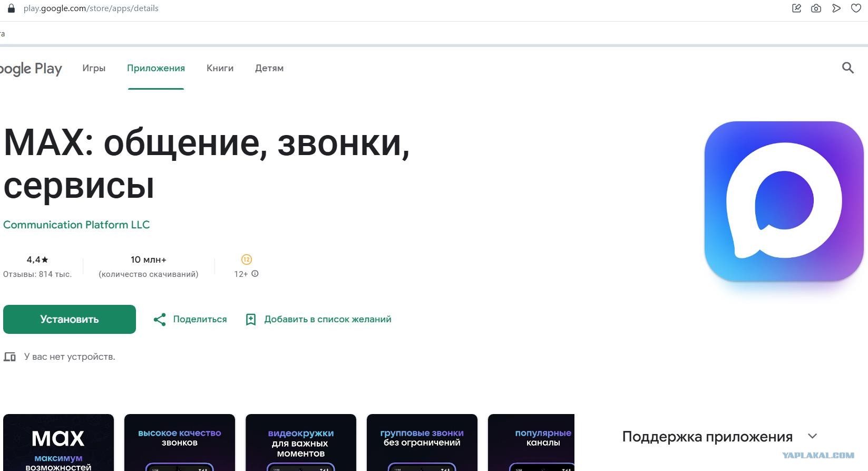Select the Приложения tab
This screenshot has width=868, height=471.
[156, 68]
